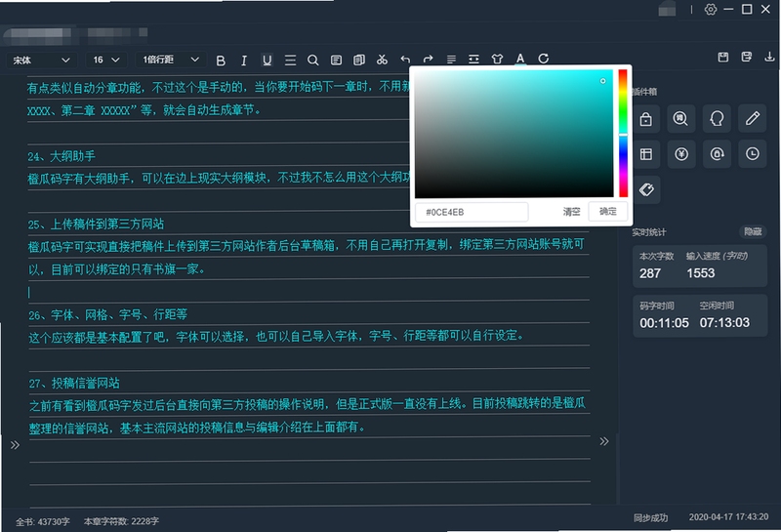The width and height of the screenshot is (781, 532).
Task: Open the 宋体 font dropdown
Action: point(41,61)
